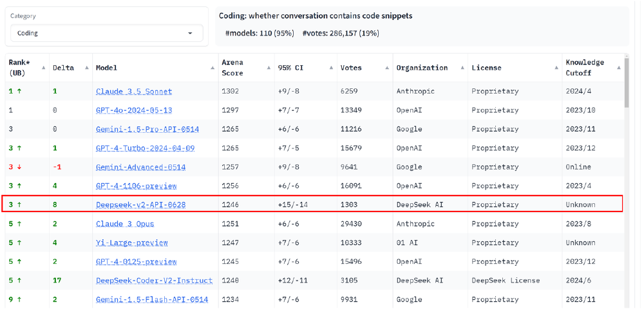Open Claude 3.5 Sonnet model link
Image resolution: width=644 pixels, height=327 pixels.
134,92
